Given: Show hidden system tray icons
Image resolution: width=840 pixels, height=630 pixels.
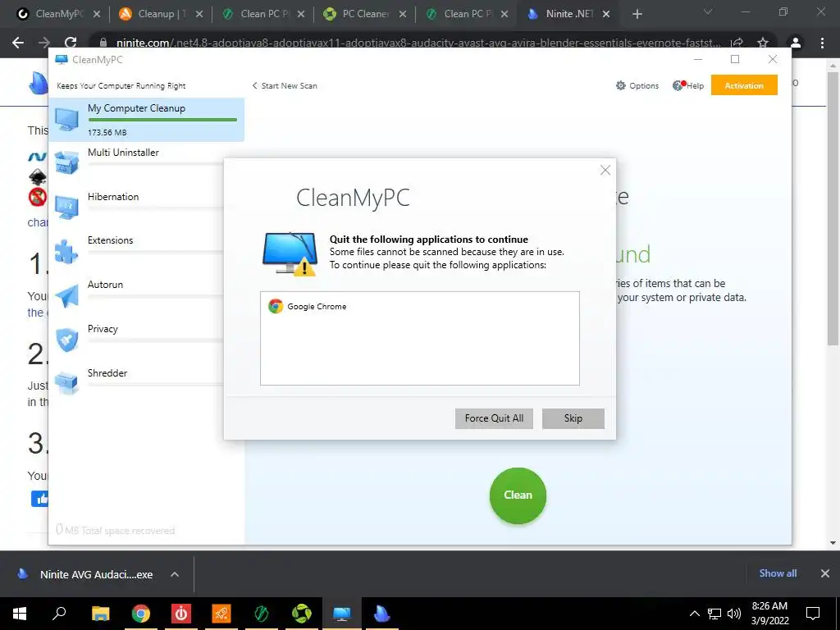Looking at the screenshot, I should pyautogui.click(x=694, y=614).
